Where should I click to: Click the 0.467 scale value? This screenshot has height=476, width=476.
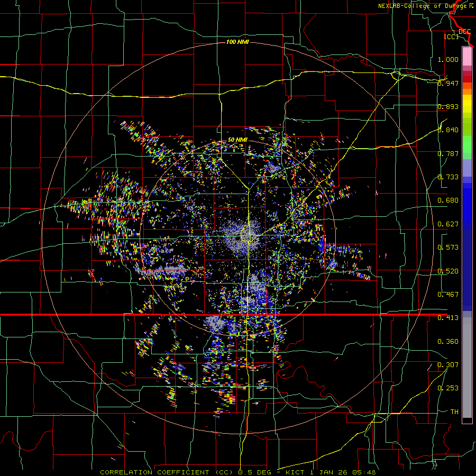click(448, 295)
